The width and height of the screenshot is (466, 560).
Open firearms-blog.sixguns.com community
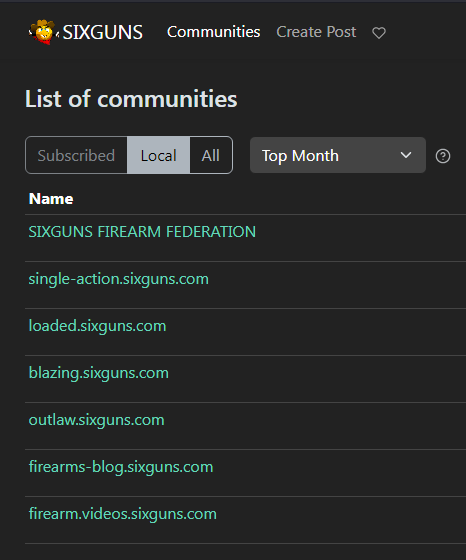point(121,467)
